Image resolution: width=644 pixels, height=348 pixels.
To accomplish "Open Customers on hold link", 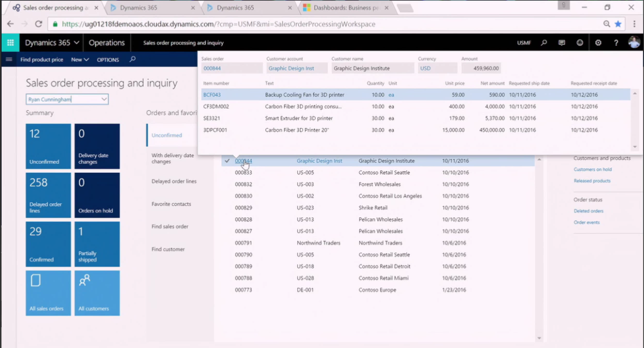I will (593, 170).
